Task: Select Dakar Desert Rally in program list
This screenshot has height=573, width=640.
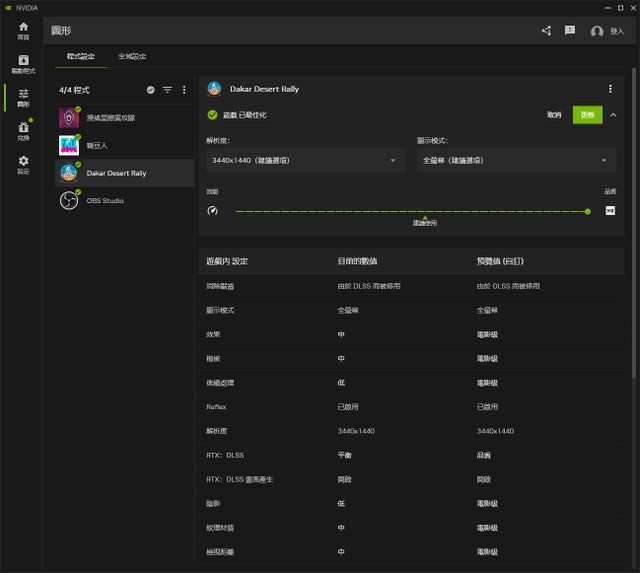Action: pyautogui.click(x=124, y=173)
